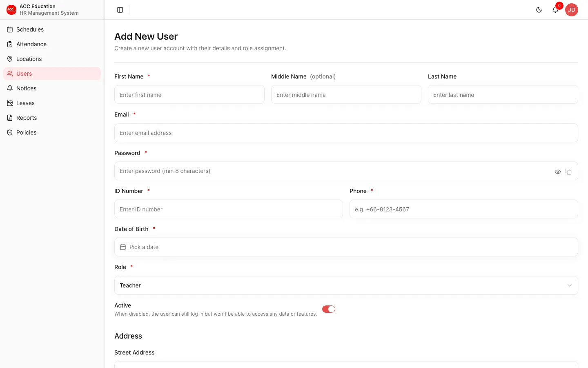
Task: Click the Phone number field
Action: click(x=464, y=209)
